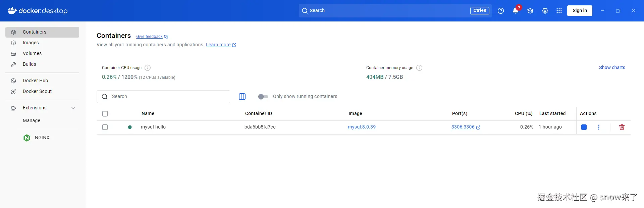
Task: Sort by the Container ID column header
Action: tap(259, 113)
